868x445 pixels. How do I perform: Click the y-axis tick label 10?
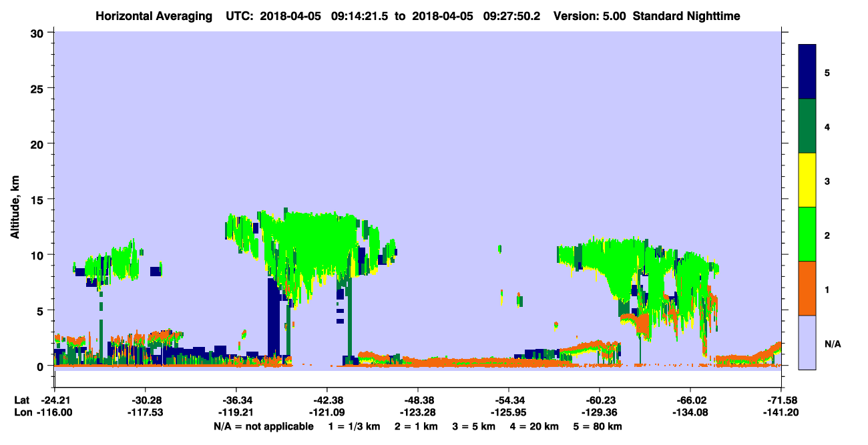click(x=39, y=255)
